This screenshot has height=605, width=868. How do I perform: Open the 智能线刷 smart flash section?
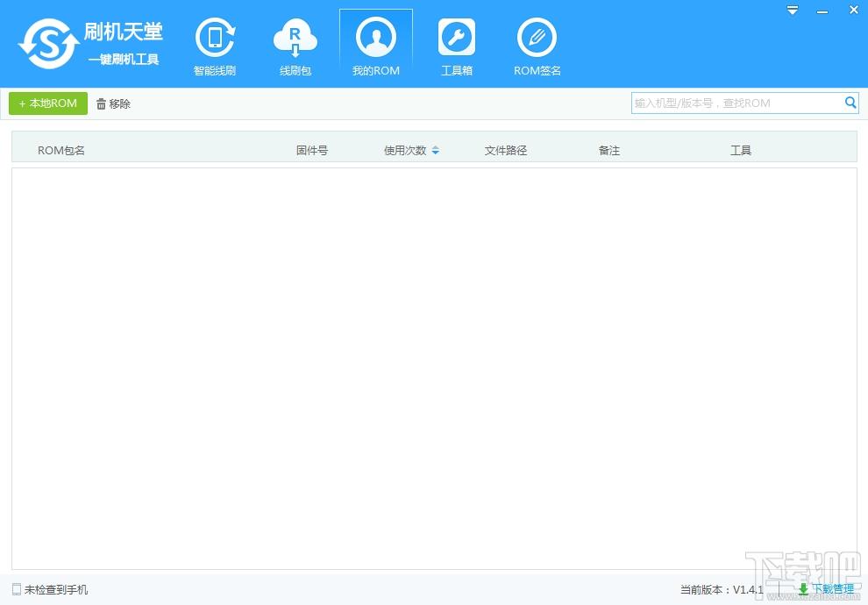(215, 46)
